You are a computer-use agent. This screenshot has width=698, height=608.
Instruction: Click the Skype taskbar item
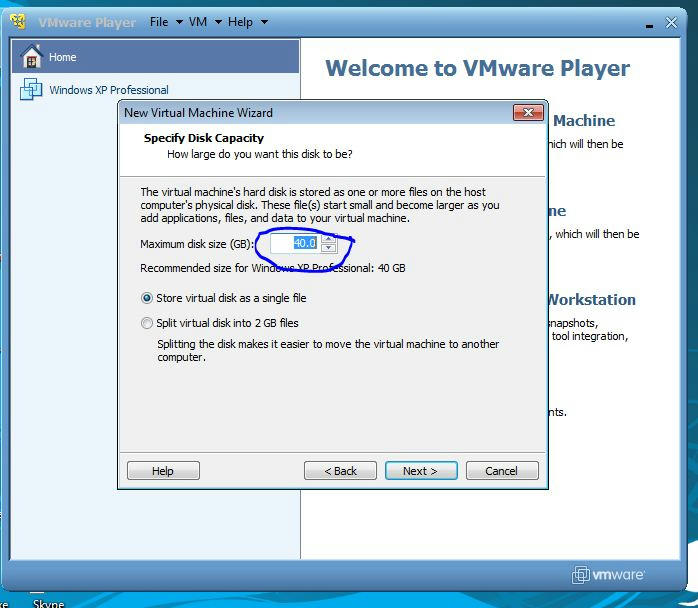tap(49, 603)
